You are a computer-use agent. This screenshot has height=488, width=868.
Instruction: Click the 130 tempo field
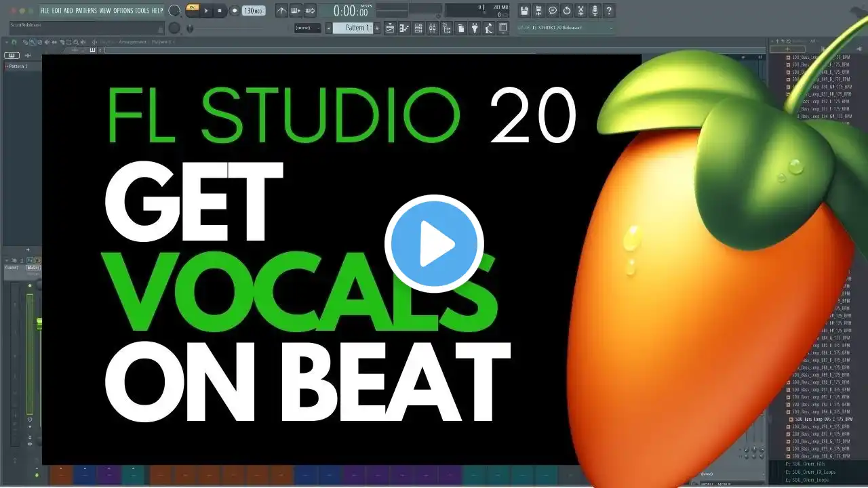pyautogui.click(x=254, y=11)
